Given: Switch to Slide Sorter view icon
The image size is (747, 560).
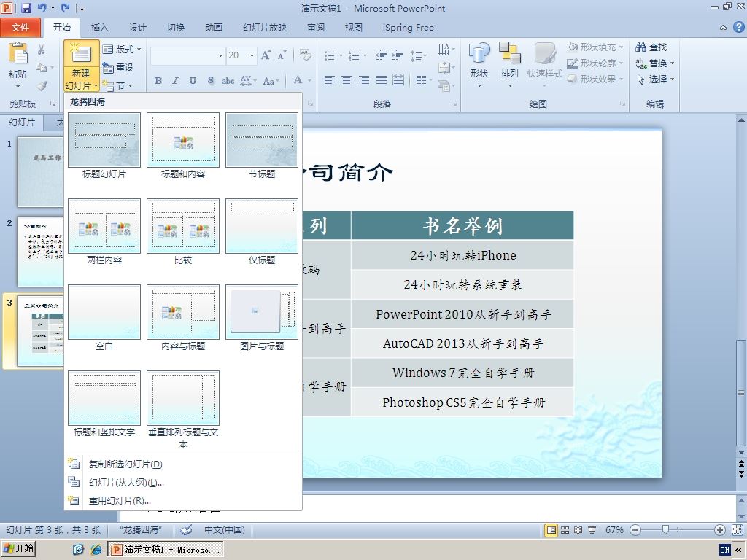Looking at the screenshot, I should (565, 530).
